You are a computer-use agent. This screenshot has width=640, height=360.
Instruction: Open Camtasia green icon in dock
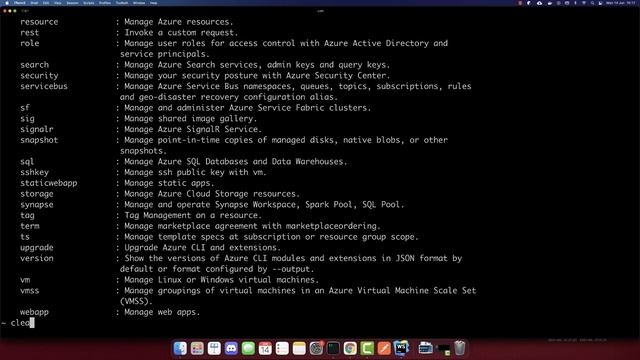click(x=367, y=348)
